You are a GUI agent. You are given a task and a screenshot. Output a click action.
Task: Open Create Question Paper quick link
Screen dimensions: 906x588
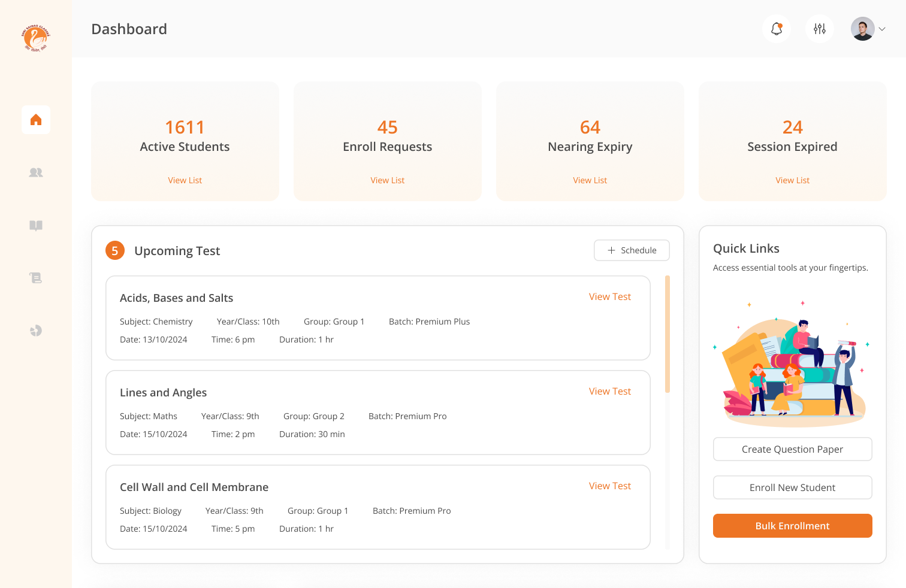click(x=792, y=449)
